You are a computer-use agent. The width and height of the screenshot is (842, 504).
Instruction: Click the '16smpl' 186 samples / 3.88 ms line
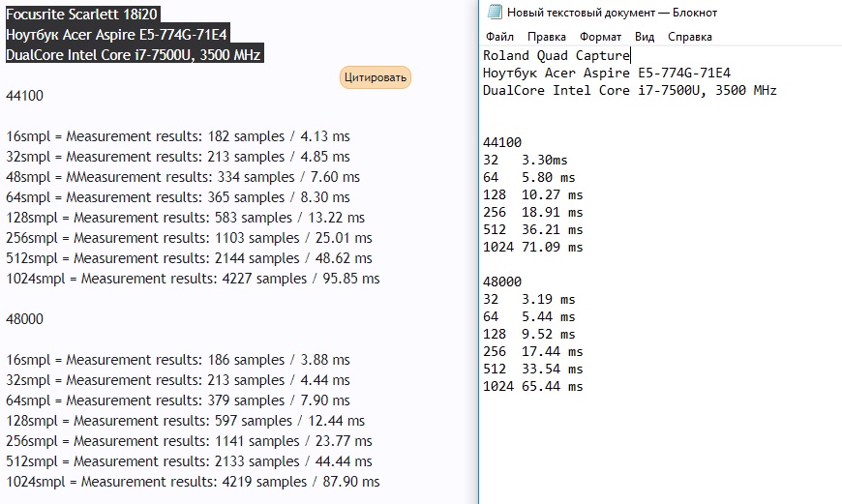click(178, 360)
